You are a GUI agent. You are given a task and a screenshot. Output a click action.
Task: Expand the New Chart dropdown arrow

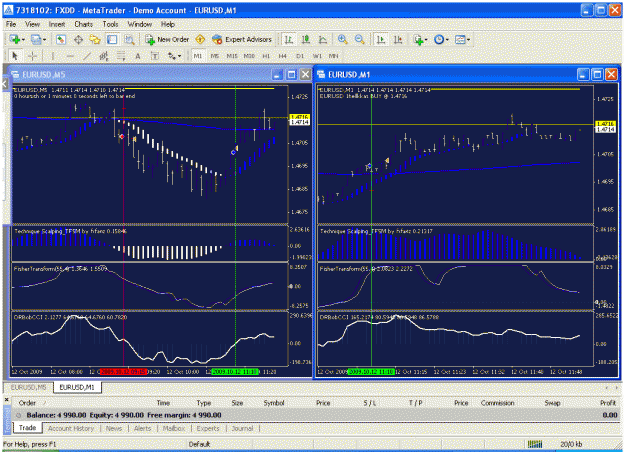click(x=23, y=40)
